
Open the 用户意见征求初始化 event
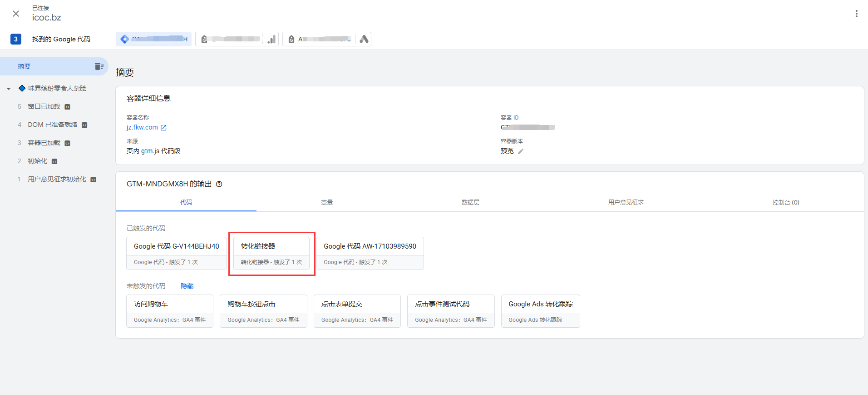tap(57, 179)
